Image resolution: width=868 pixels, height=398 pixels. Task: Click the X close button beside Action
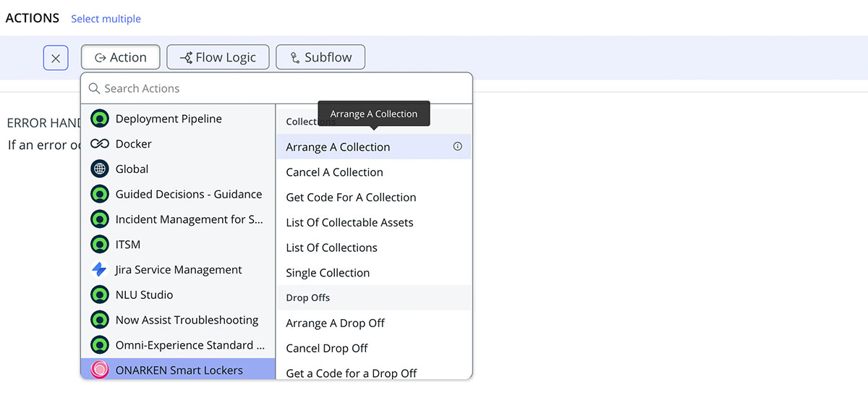pyautogui.click(x=56, y=58)
